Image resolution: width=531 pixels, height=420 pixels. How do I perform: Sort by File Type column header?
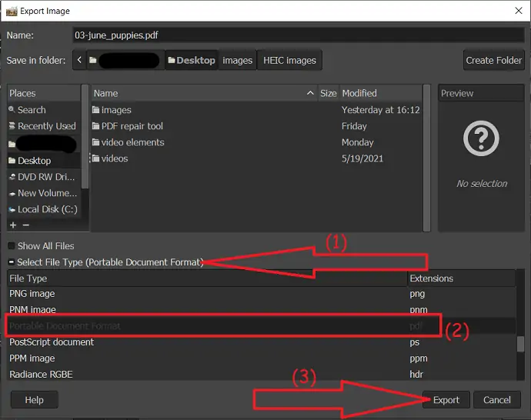pyautogui.click(x=207, y=278)
